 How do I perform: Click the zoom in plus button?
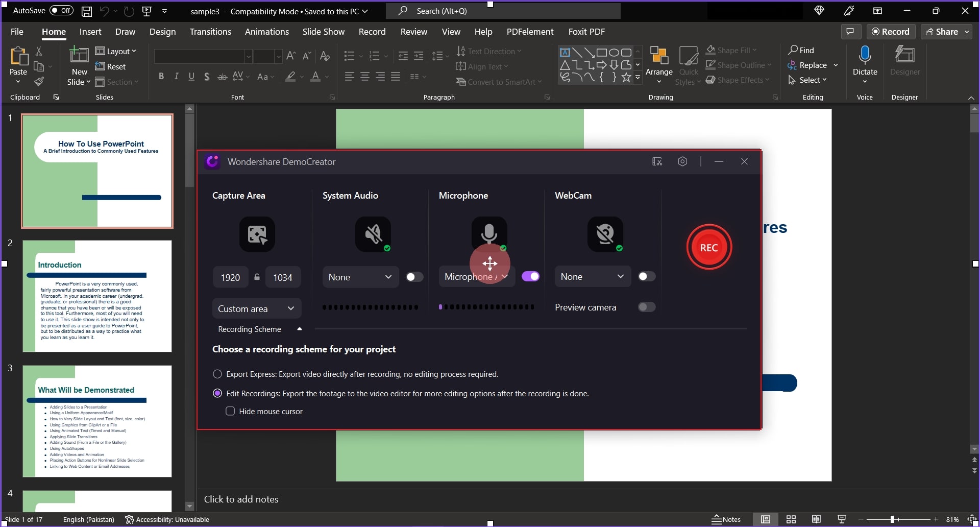[x=936, y=519]
